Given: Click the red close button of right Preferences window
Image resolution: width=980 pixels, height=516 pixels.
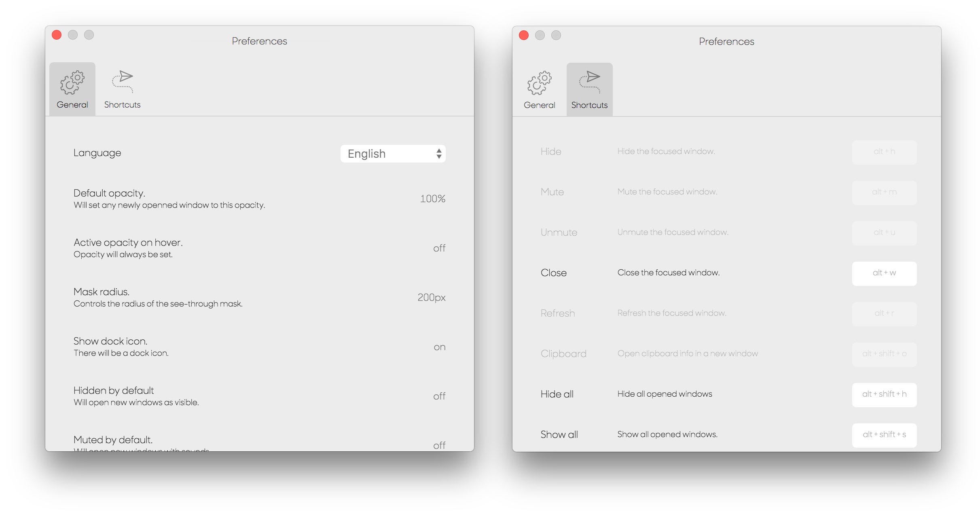Looking at the screenshot, I should [524, 36].
